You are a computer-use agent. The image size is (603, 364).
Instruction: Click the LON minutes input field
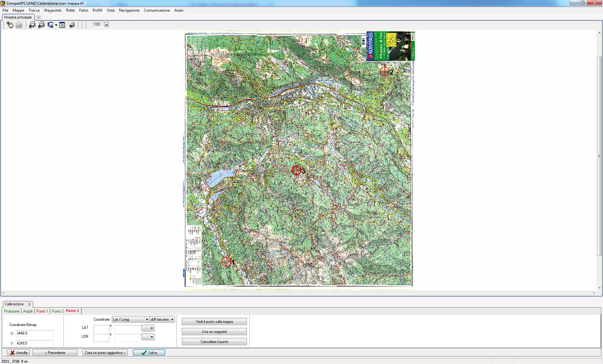click(127, 338)
